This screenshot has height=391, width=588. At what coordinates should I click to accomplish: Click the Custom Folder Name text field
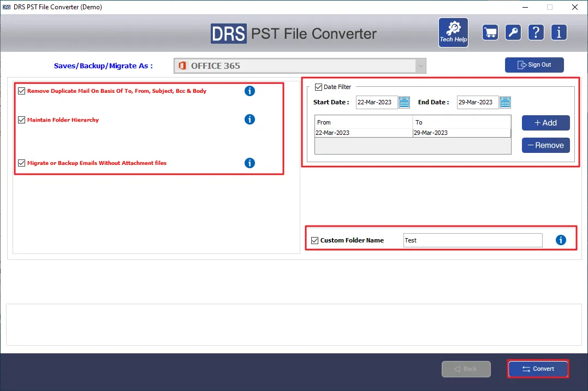(473, 240)
